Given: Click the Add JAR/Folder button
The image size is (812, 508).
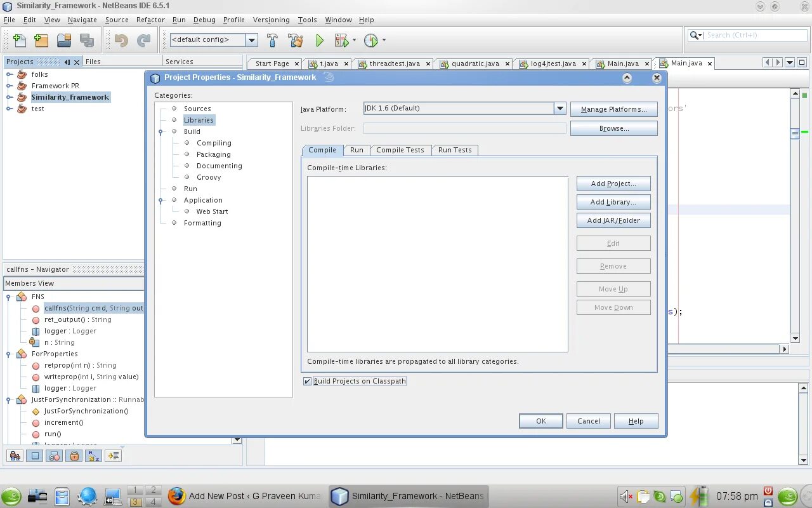Looking at the screenshot, I should 613,220.
